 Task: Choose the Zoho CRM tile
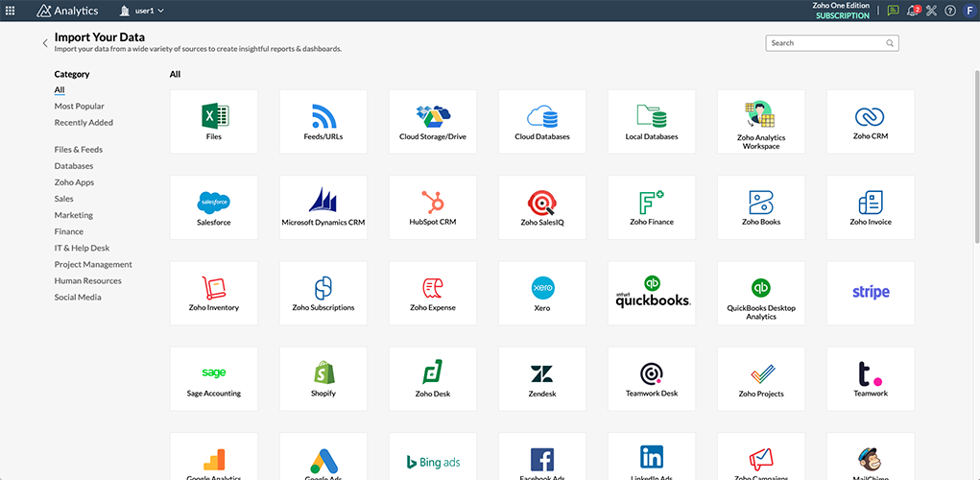point(871,122)
